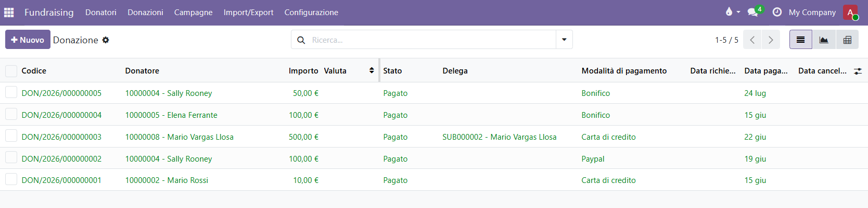Screen dimensions: 868x208
Task: Select row DON/2026/000000003 checkbox
Action: (x=11, y=136)
